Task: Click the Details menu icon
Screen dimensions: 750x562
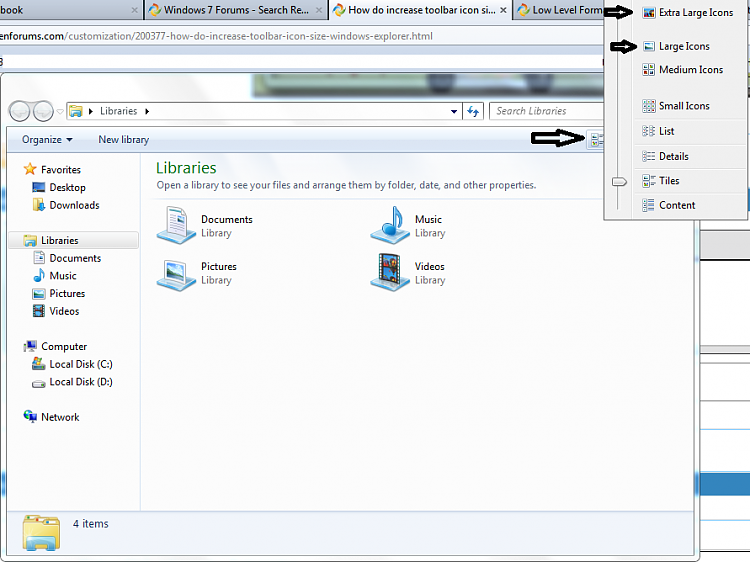Action: [x=649, y=156]
